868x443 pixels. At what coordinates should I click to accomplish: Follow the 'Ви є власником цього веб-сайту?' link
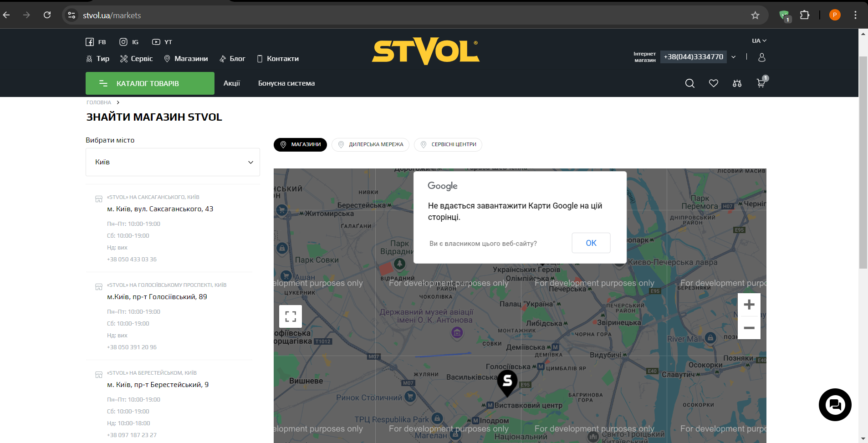483,244
